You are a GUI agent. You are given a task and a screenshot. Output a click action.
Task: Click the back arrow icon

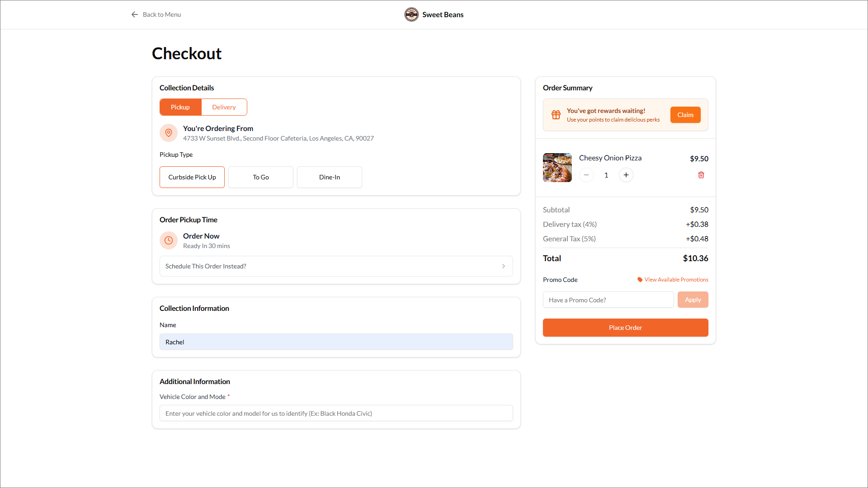pos(134,14)
